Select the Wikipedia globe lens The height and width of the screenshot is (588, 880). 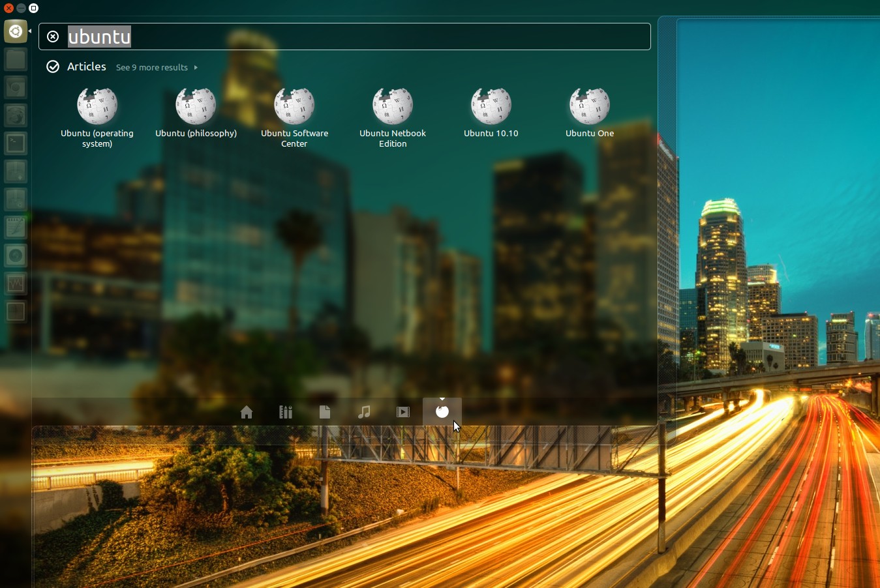point(442,412)
